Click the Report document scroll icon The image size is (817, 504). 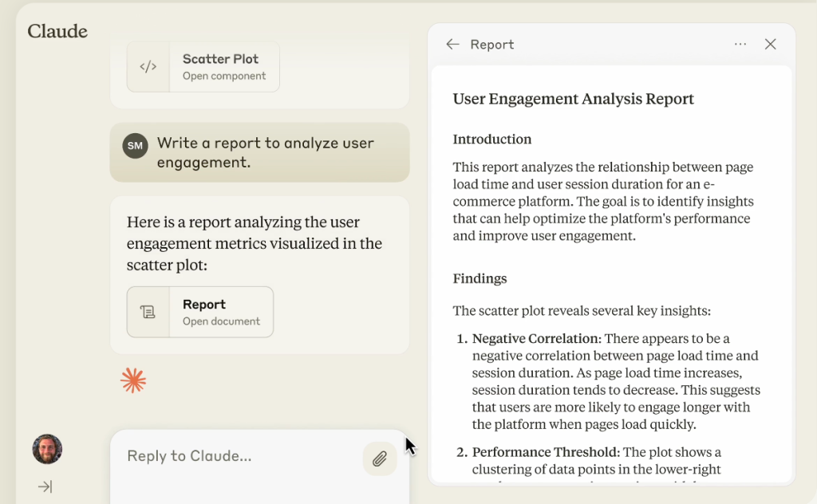click(148, 312)
